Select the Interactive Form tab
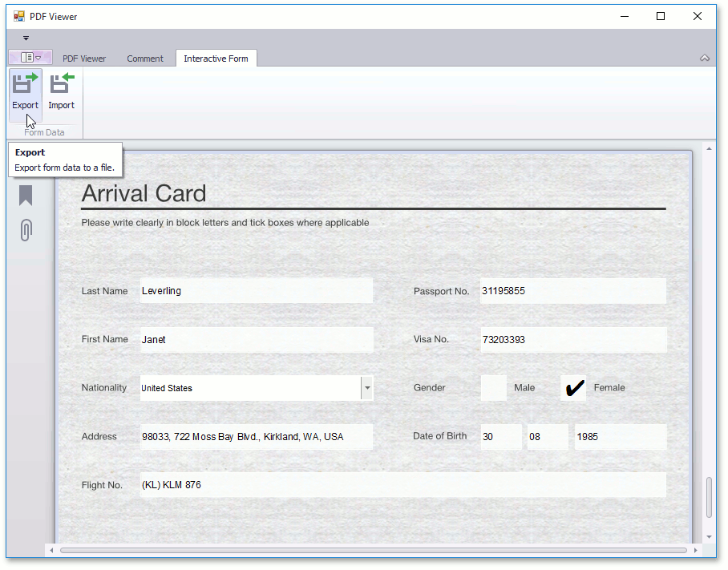The width and height of the screenshot is (728, 570). [x=216, y=59]
